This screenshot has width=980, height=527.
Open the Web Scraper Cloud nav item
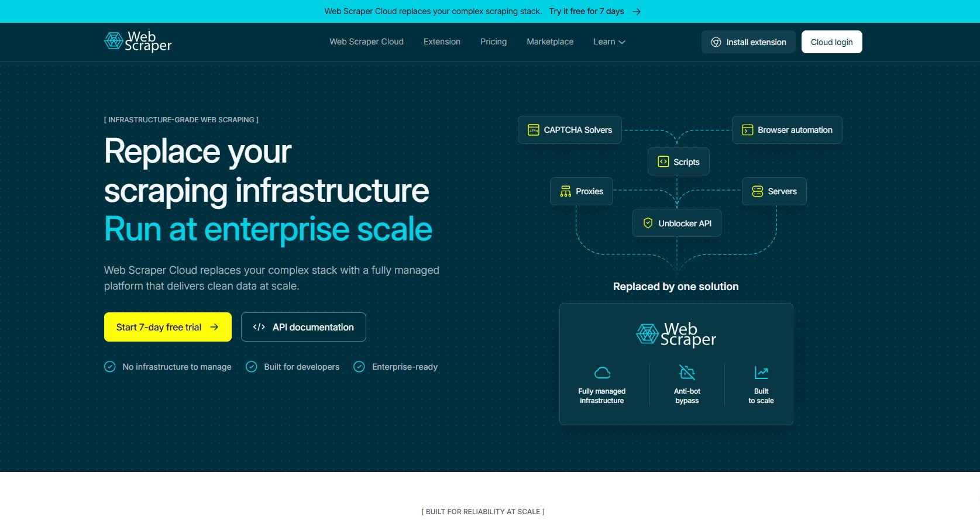click(x=366, y=42)
